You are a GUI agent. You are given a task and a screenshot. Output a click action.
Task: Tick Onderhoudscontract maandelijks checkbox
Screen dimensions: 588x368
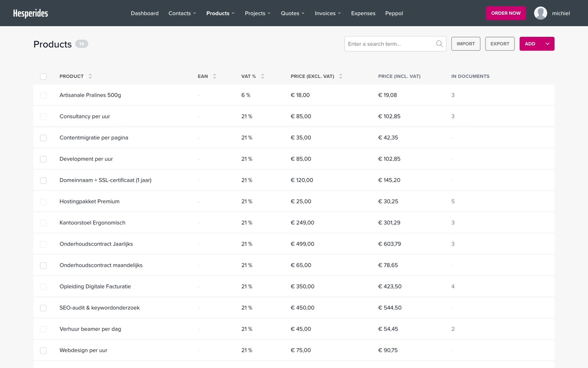click(43, 265)
